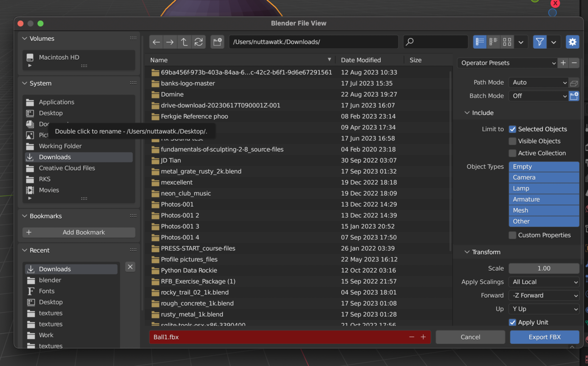Toggle batch own directory icon
Viewport: 588px width, 366px height.
(574, 96)
